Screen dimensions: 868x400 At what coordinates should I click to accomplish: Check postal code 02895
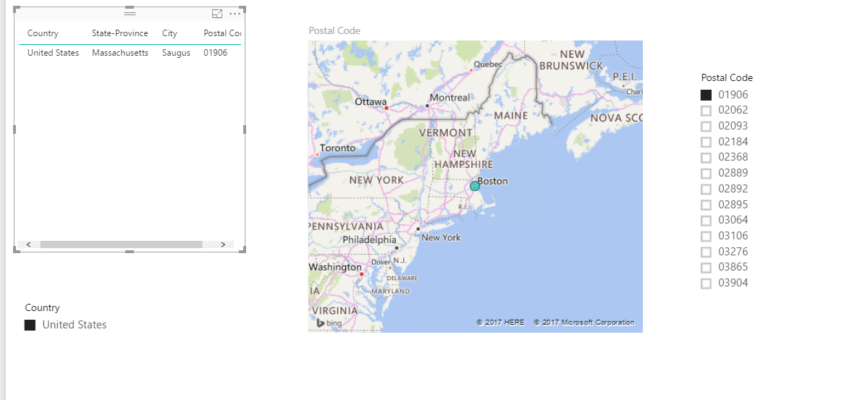point(706,205)
